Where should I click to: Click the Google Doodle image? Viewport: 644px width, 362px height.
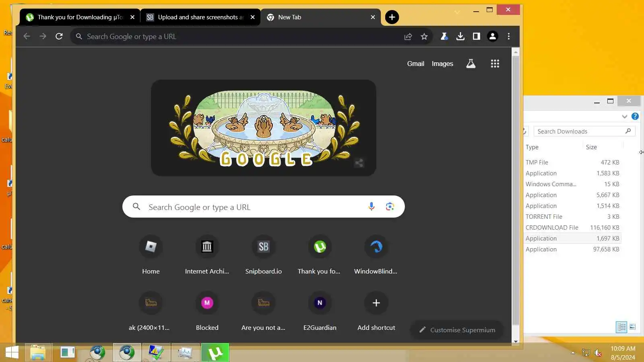click(x=264, y=128)
